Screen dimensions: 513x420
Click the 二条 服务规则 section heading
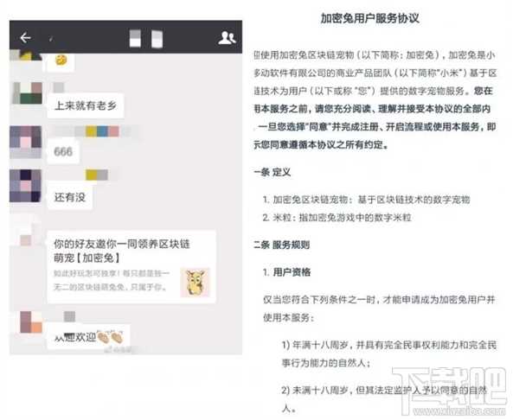point(281,245)
